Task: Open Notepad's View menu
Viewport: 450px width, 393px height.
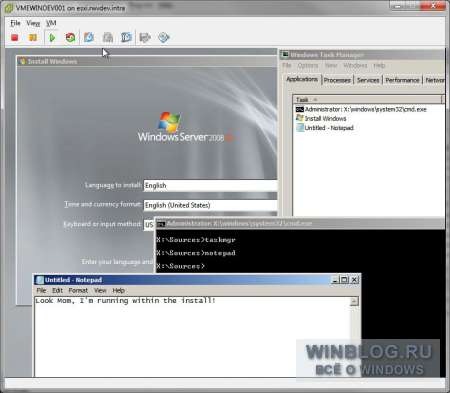Action: 100,291
